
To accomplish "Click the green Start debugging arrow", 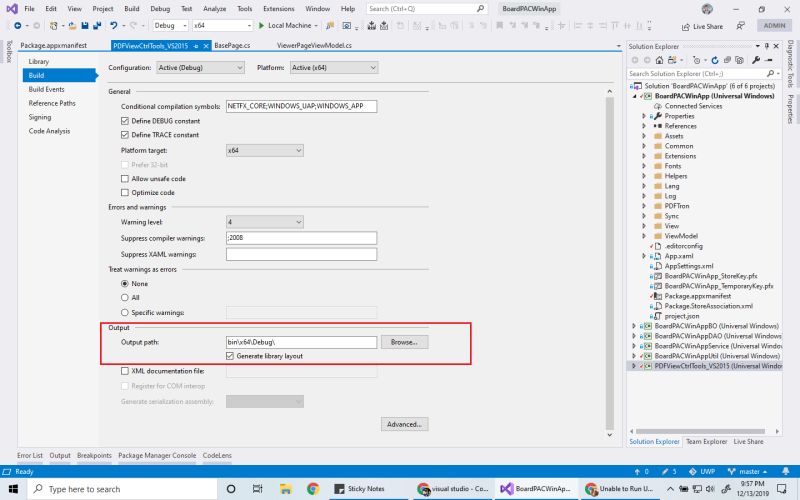I will [261, 26].
